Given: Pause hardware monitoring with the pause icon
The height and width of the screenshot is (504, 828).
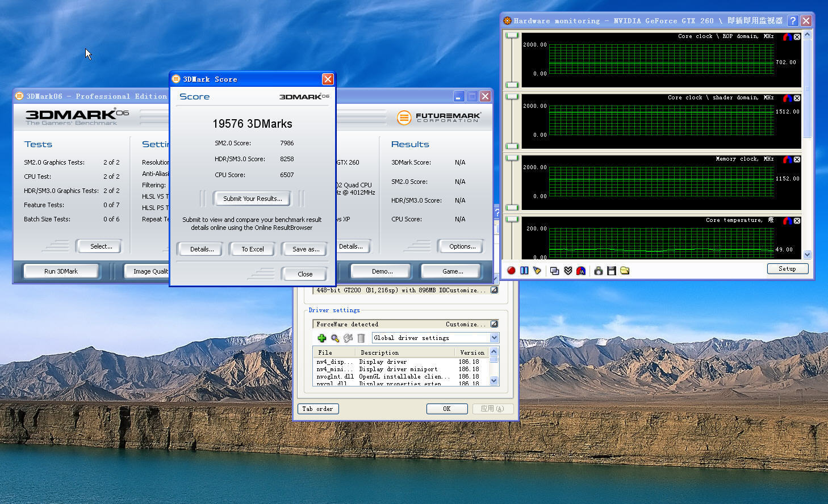Looking at the screenshot, I should click(524, 271).
